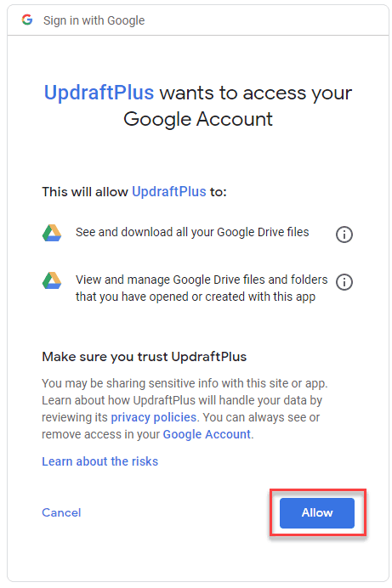This screenshot has height=588, width=392.
Task: Open info icon for download Drive files permission
Action: click(x=344, y=235)
